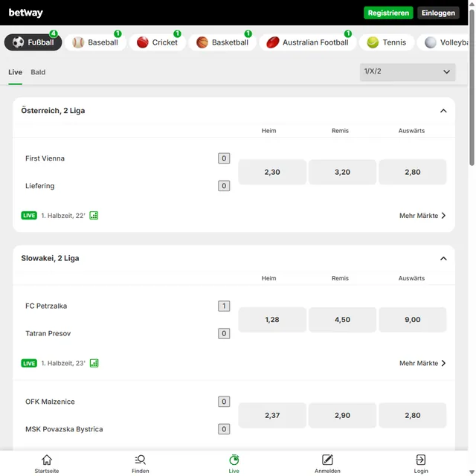The width and height of the screenshot is (476, 476).
Task: Click LIVE badge of FC Petrzalka match
Action: 29,363
